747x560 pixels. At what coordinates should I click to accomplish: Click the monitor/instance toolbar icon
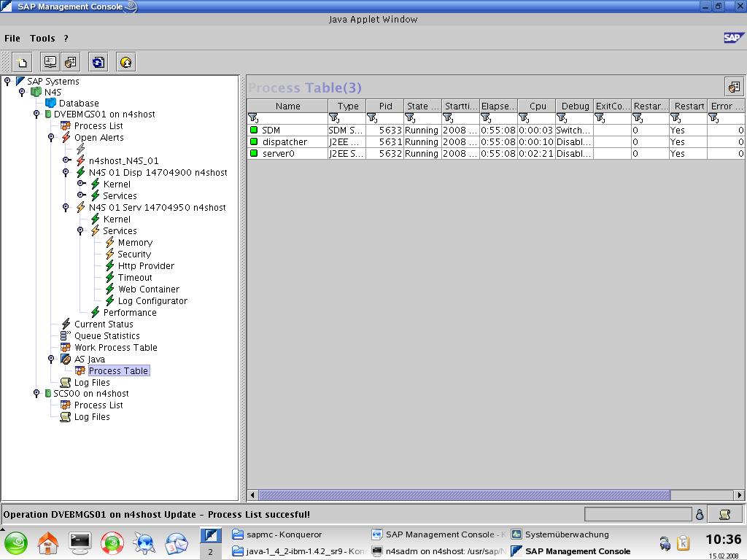50,63
